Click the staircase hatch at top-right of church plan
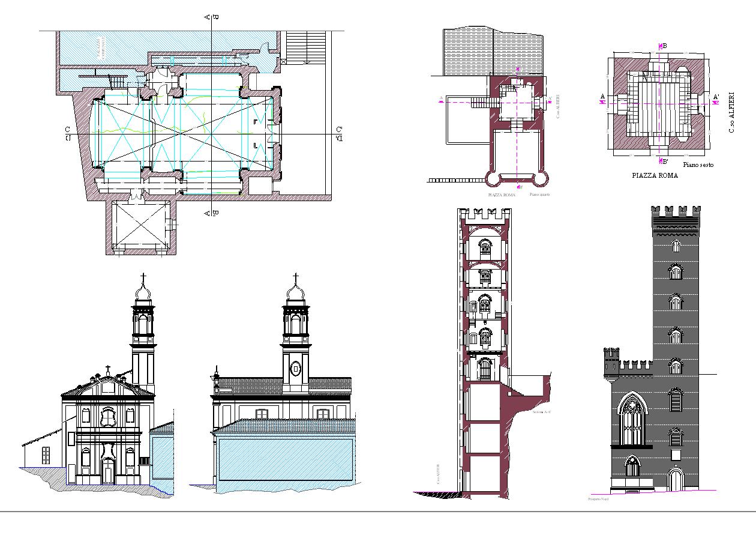Viewport: 756px width, 535px height. tap(305, 47)
